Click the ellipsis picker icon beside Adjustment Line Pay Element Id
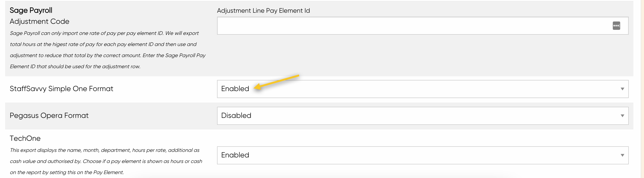This screenshot has width=644, height=178. 616,25
